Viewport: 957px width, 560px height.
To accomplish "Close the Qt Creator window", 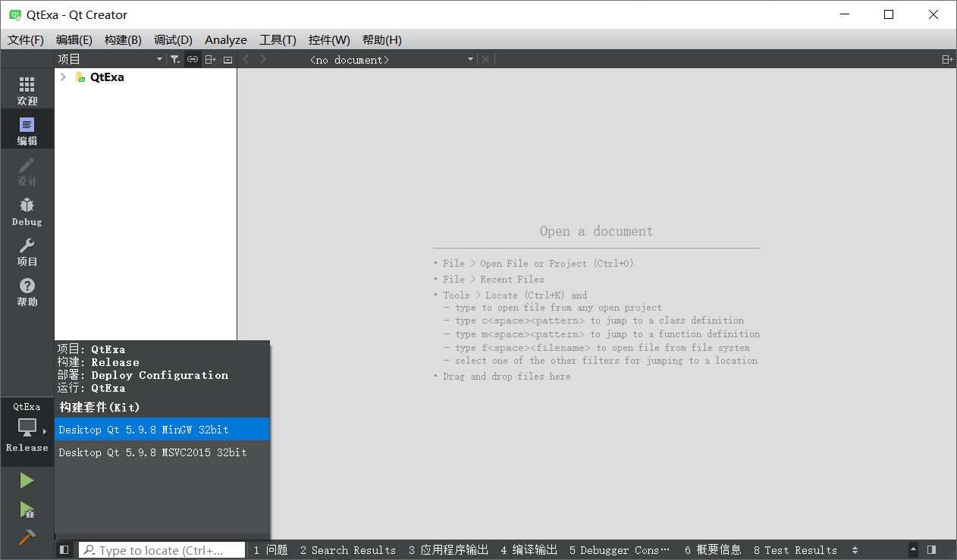I will click(933, 14).
